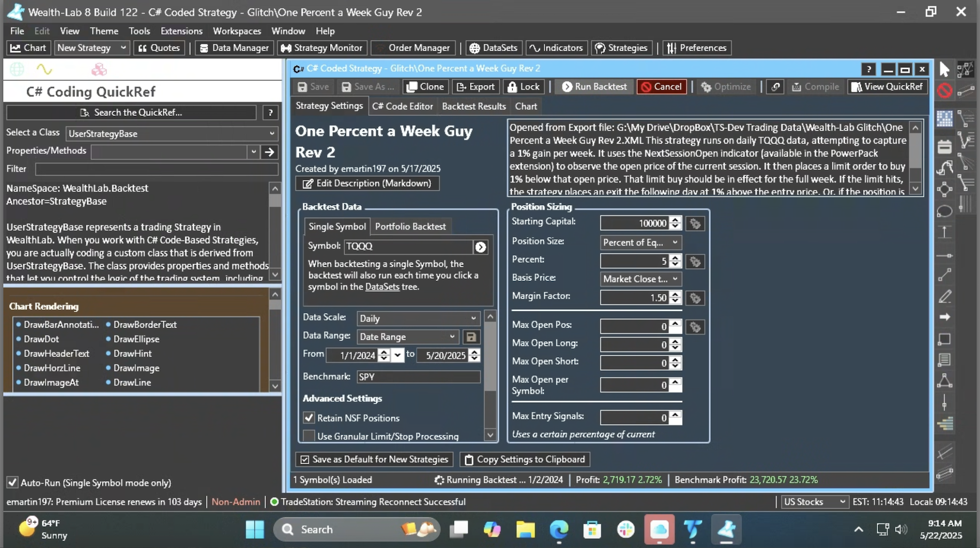
Task: Open Preferences from the toolbar
Action: pyautogui.click(x=697, y=48)
